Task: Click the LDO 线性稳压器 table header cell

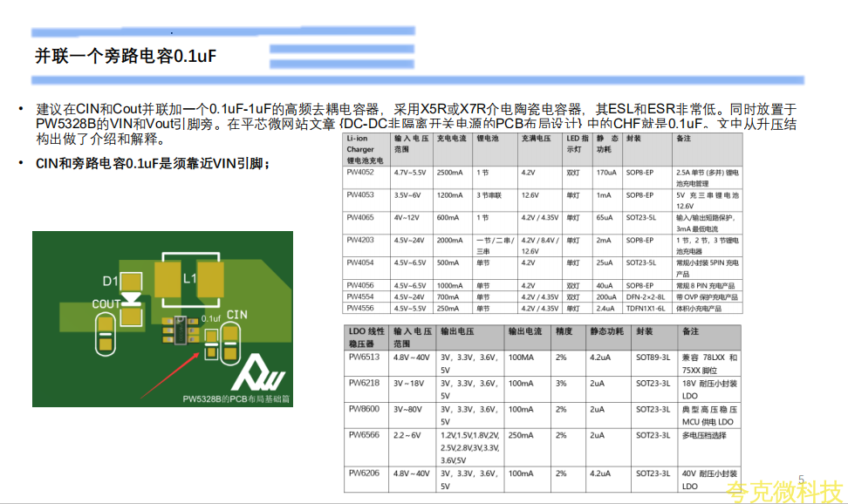Action: 366,337
